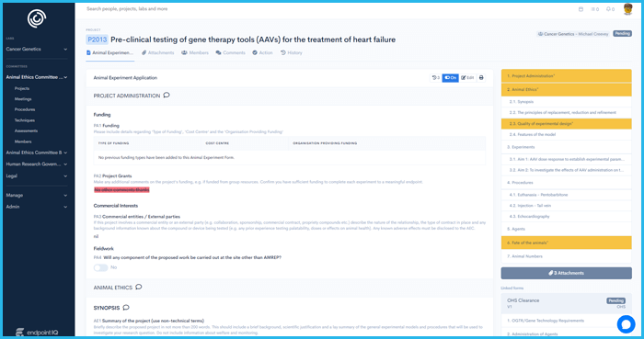The height and width of the screenshot is (339, 644).
Task: Open Members in the sidebar
Action: pyautogui.click(x=23, y=141)
